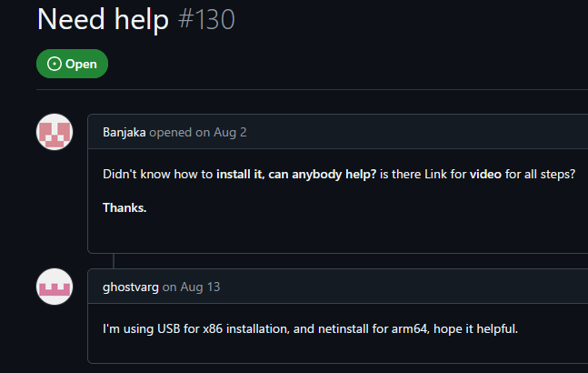Image resolution: width=588 pixels, height=373 pixels.
Task: Click the words 'Didn't know how to'
Action: pyautogui.click(x=158, y=174)
